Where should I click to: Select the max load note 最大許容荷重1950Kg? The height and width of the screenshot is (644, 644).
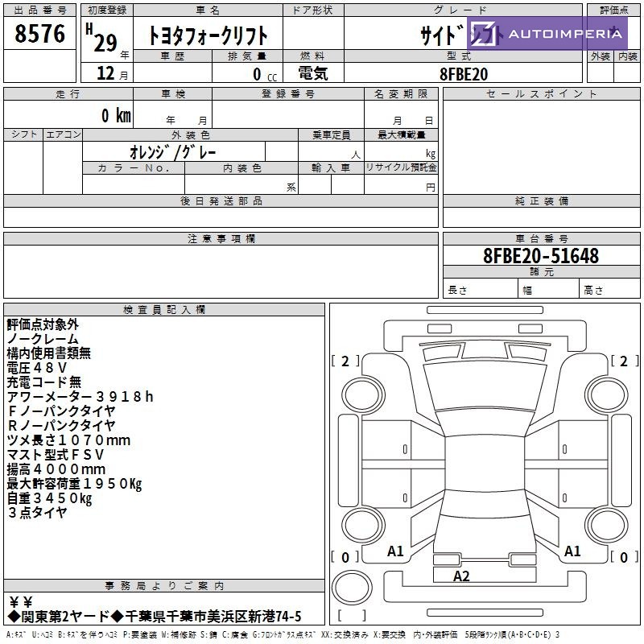(x=74, y=484)
